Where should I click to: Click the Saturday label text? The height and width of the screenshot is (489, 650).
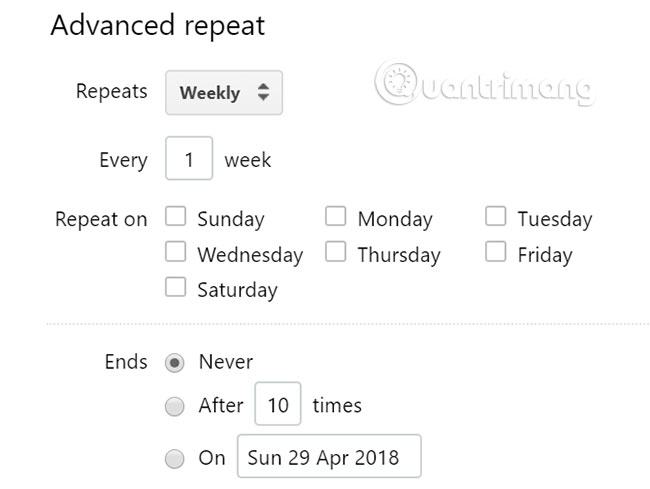[x=237, y=290]
